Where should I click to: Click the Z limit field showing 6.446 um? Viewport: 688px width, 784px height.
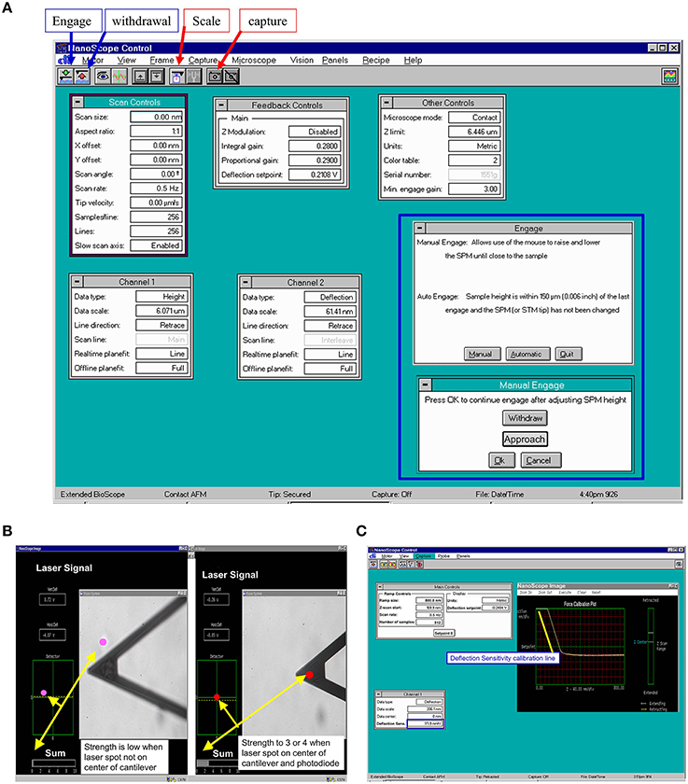474,132
